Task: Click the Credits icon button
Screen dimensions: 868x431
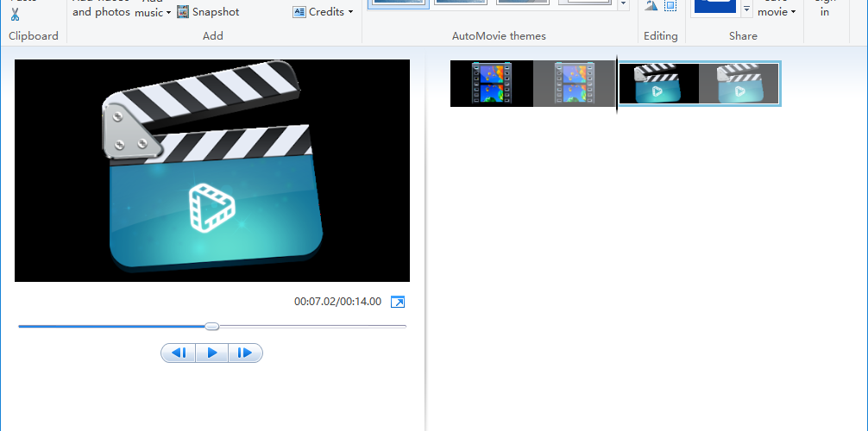Action: [299, 11]
